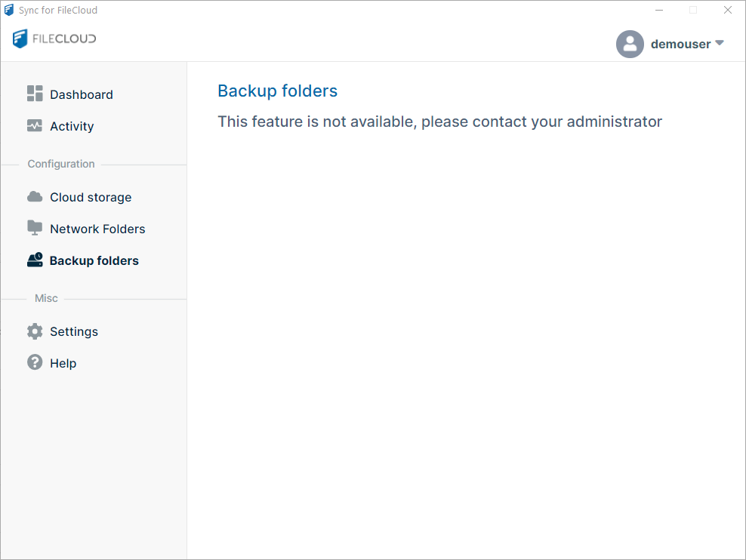Click the Sync for FileCloud title bar icon
This screenshot has height=560, width=746.
click(x=8, y=9)
